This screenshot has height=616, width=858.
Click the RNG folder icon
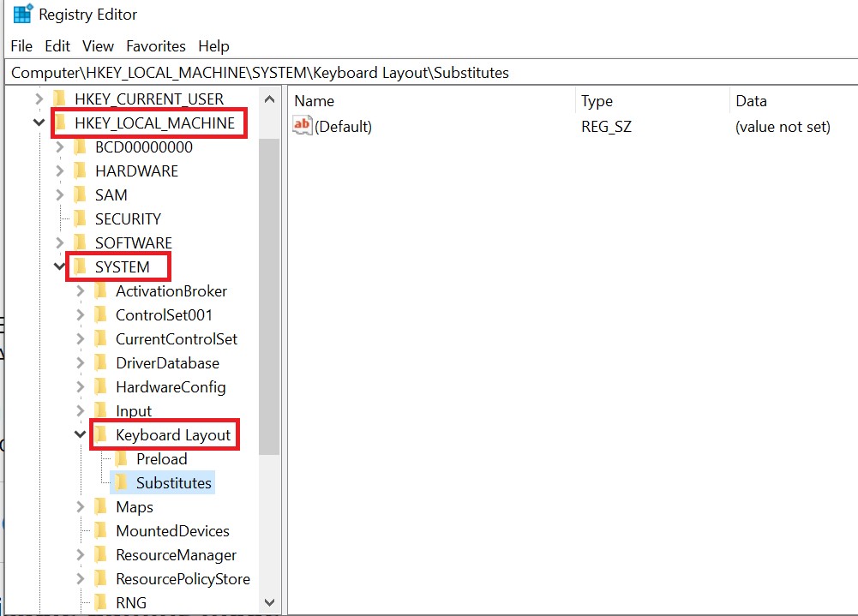(x=100, y=602)
